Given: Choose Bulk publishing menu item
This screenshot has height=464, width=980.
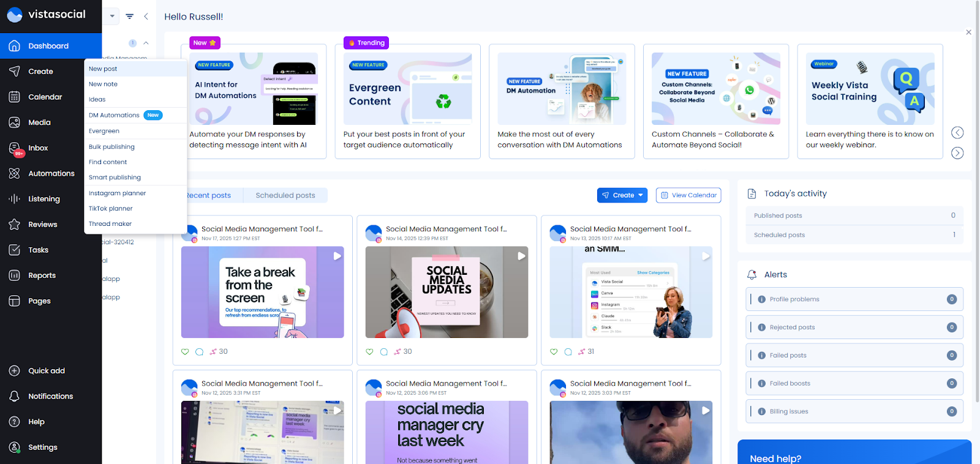Looking at the screenshot, I should (111, 147).
